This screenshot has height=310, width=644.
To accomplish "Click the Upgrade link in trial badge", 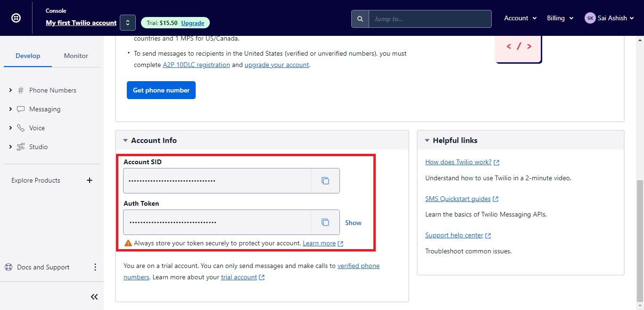I will coord(193,23).
